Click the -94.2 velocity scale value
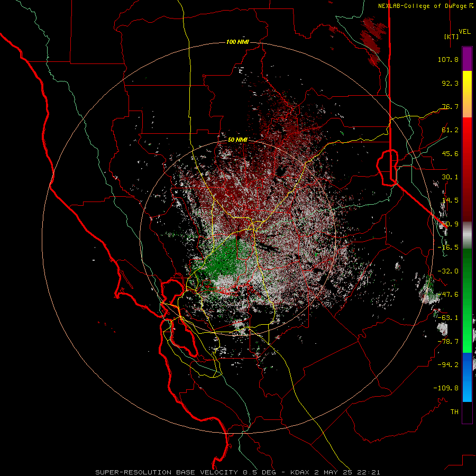The height and width of the screenshot is (476, 476). point(448,364)
